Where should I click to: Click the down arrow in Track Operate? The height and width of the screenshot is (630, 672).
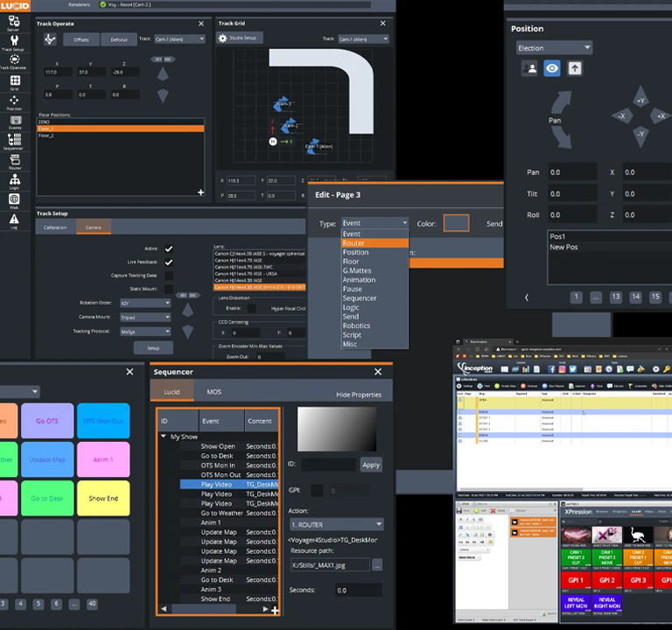[x=163, y=95]
